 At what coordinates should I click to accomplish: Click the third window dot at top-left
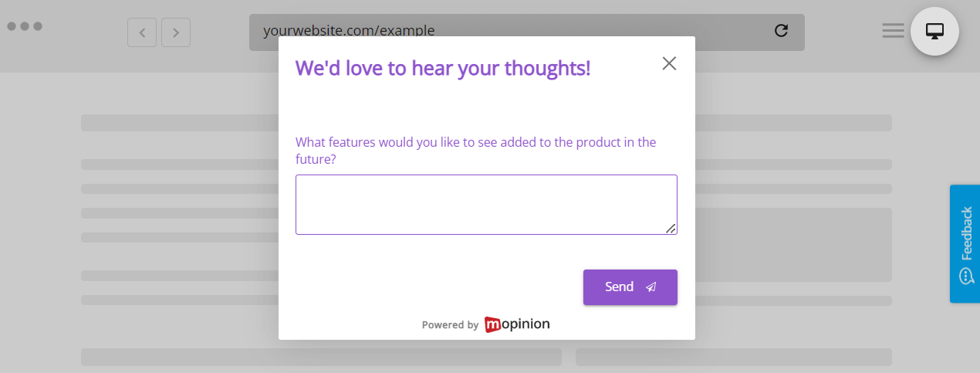click(x=38, y=26)
